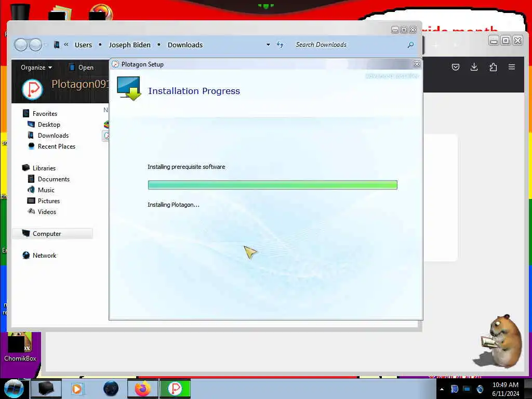
Task: Click the network tray icon
Action: (x=467, y=389)
